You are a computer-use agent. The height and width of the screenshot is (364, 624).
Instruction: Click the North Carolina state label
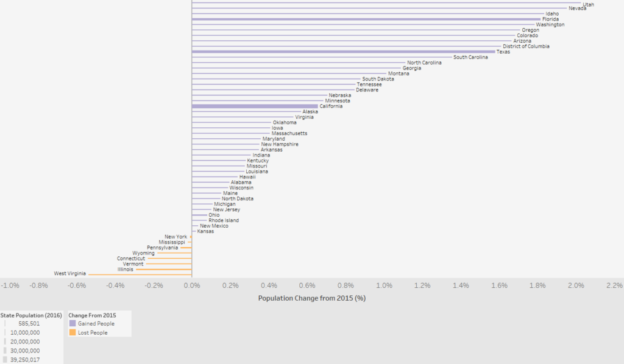424,62
